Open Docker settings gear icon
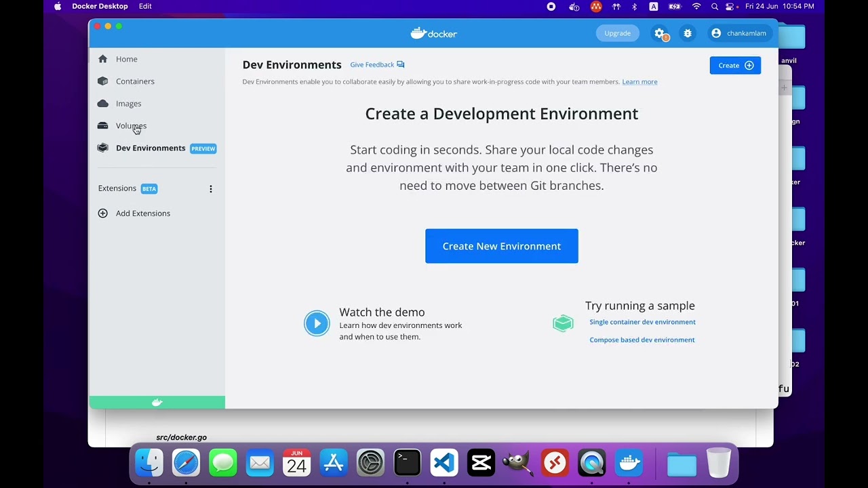The width and height of the screenshot is (868, 488). pyautogui.click(x=659, y=33)
